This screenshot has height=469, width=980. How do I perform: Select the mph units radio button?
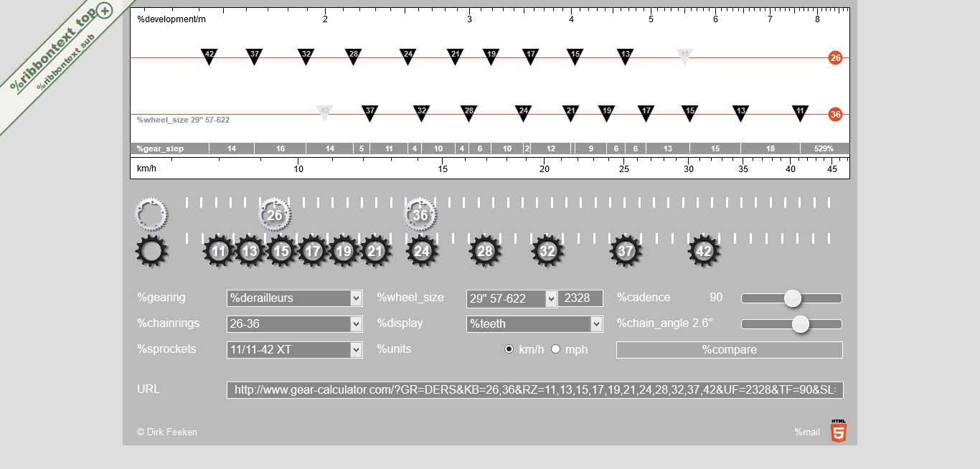[x=555, y=349]
